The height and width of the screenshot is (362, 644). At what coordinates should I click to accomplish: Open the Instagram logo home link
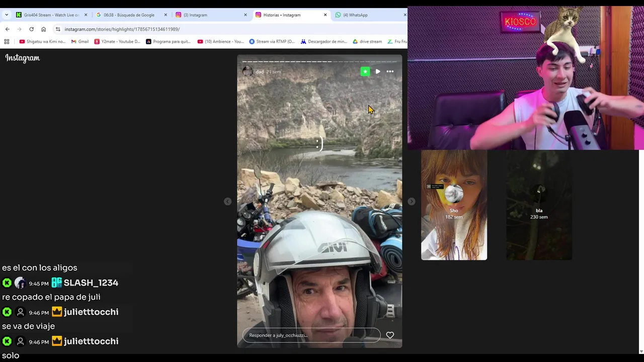click(23, 58)
